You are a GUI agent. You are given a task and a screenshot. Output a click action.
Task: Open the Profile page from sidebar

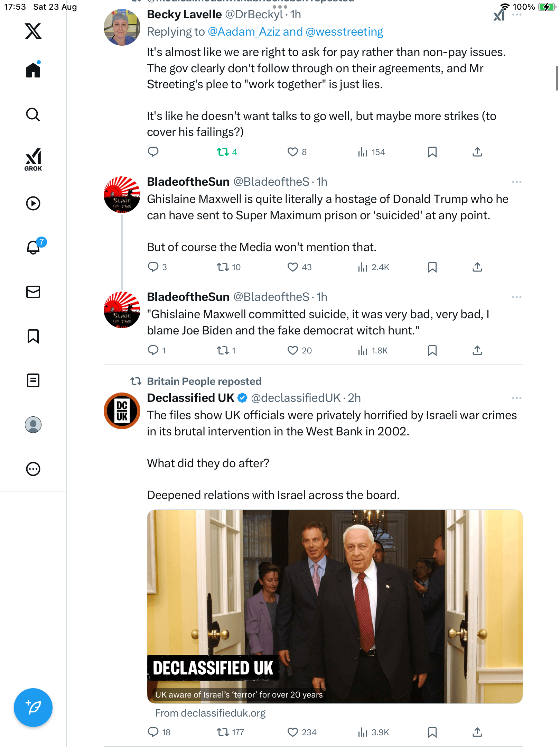(x=33, y=425)
